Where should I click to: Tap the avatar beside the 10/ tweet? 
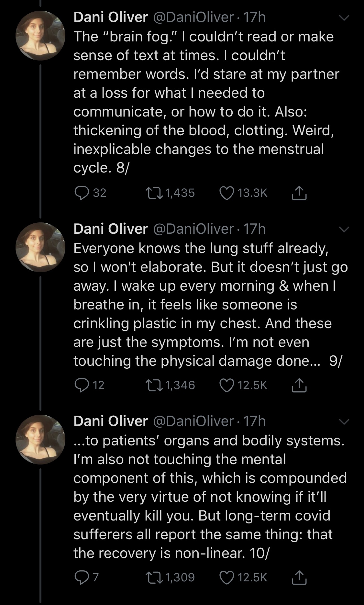pos(40,440)
